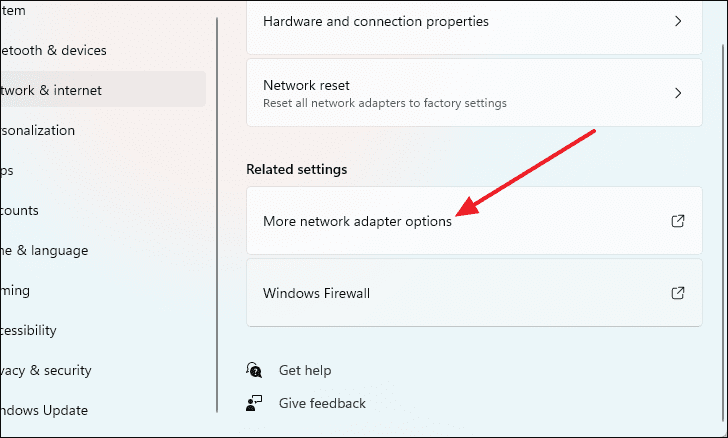The image size is (728, 438).
Task: Open Personalization settings category
Action: (x=37, y=130)
